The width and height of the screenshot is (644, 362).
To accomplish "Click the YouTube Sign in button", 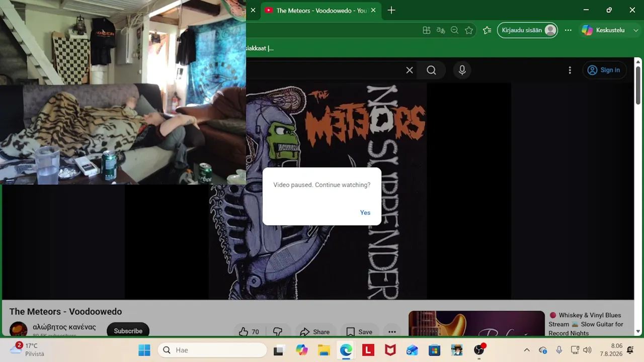I will pos(604,70).
